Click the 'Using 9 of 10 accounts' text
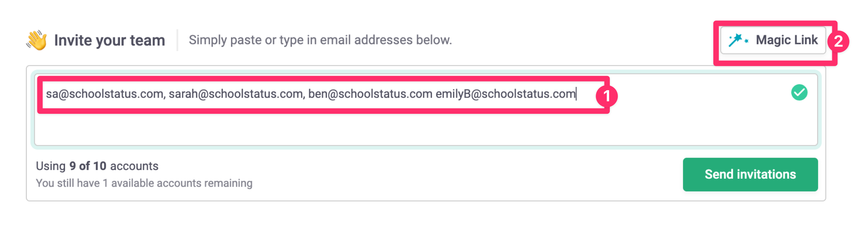Image resolution: width=868 pixels, height=237 pixels. [97, 166]
